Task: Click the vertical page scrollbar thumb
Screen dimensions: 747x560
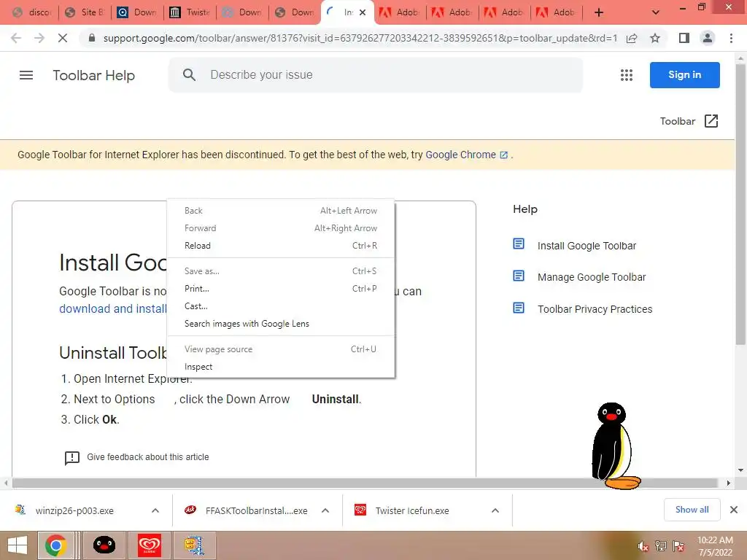Action: [740, 205]
